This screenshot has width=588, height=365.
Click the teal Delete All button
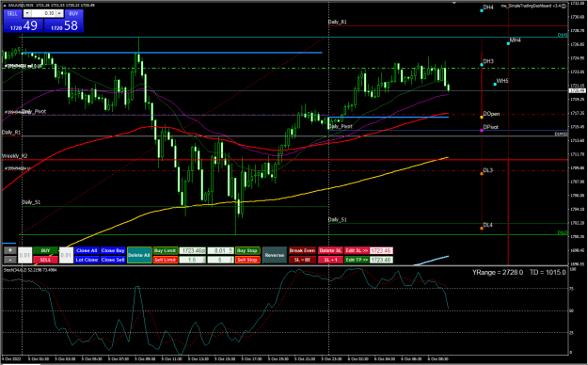139,255
